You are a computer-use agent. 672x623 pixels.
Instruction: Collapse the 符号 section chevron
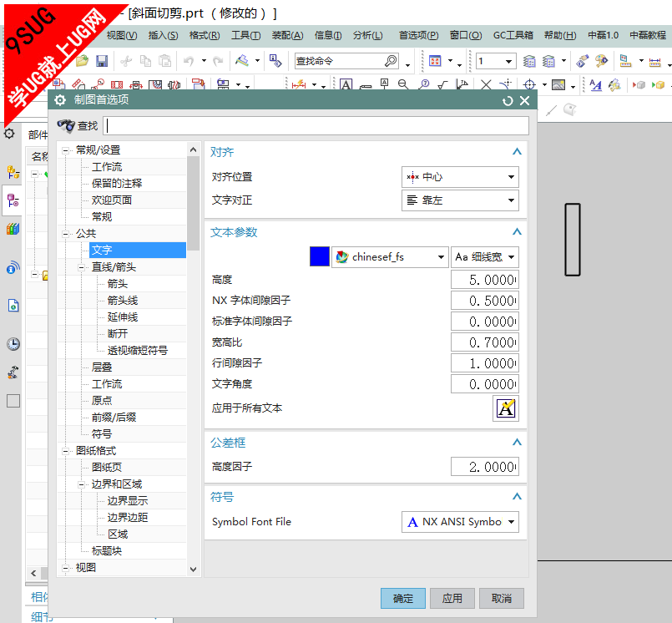coord(517,497)
